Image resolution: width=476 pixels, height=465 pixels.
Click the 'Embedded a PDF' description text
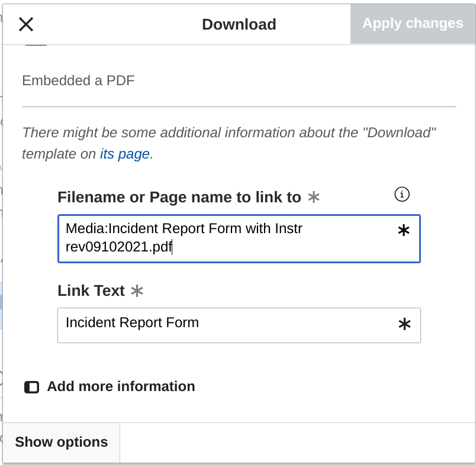tap(78, 80)
